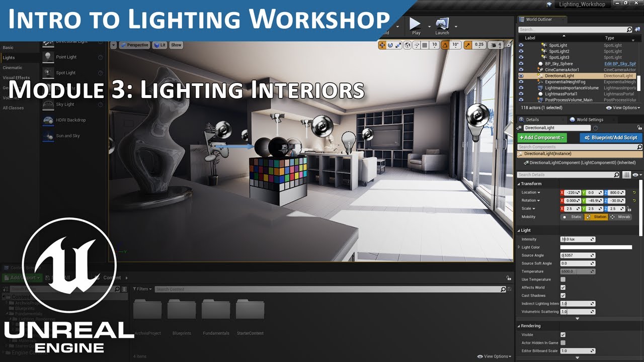Click the white Light Color swatch
This screenshot has width=644, height=362.
596,247
